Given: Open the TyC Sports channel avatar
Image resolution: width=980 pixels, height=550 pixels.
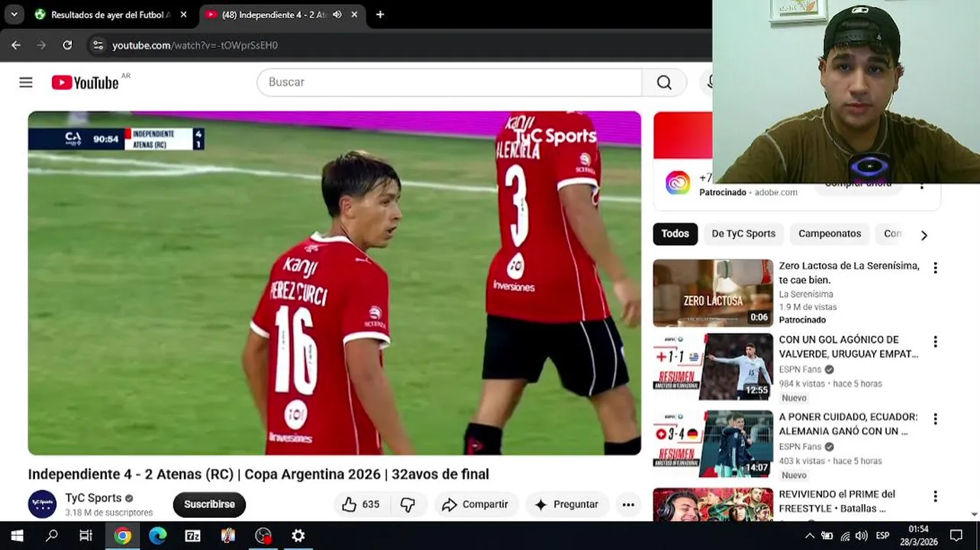Looking at the screenshot, I should (x=42, y=504).
